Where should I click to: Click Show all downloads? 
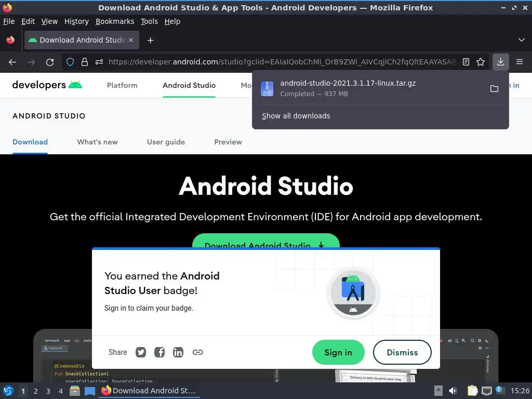pyautogui.click(x=296, y=116)
